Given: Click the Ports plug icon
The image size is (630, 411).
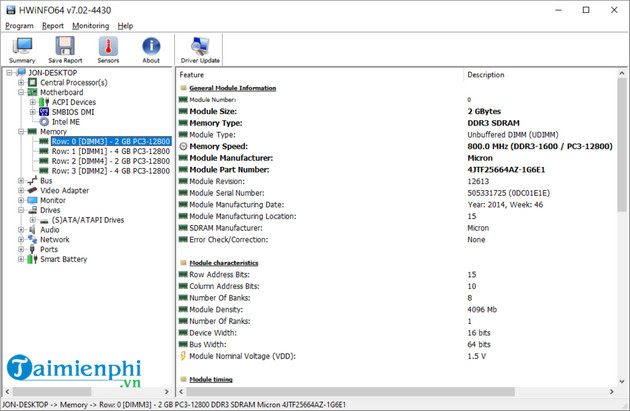Looking at the screenshot, I should [33, 249].
